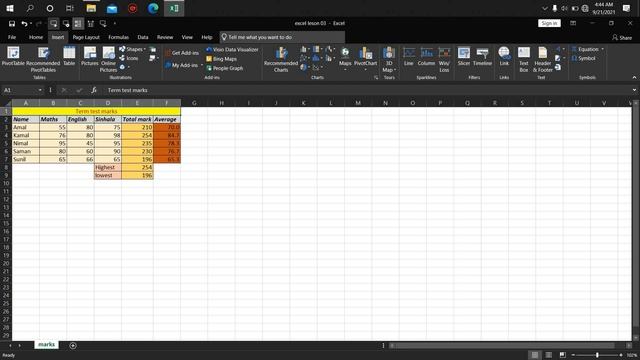
Task: Click the Name Box showing A1
Action: 20,90
